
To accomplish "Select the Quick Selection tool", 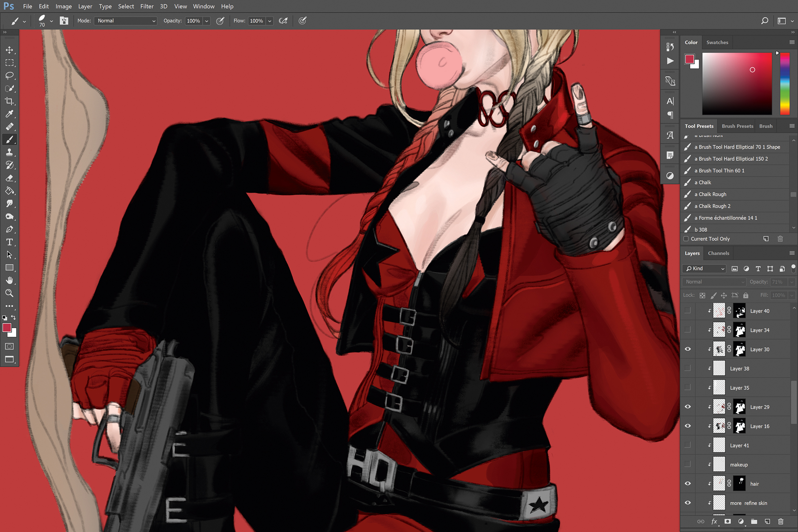I will point(9,88).
